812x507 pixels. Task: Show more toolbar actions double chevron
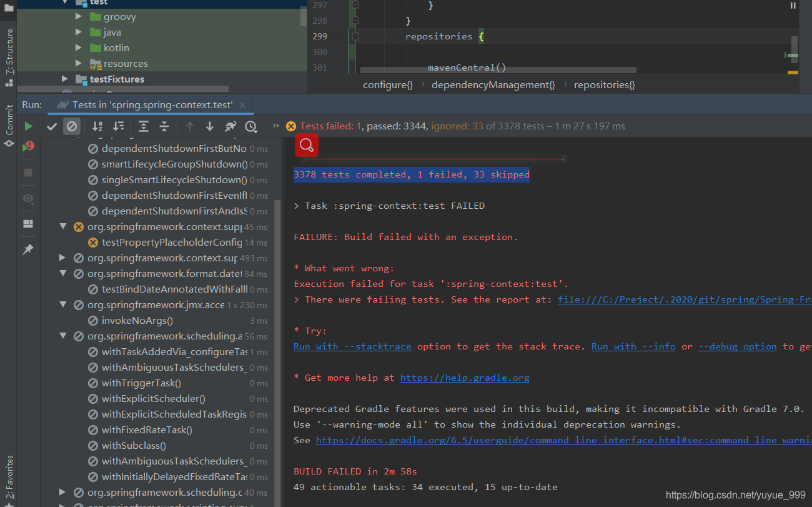(276, 126)
